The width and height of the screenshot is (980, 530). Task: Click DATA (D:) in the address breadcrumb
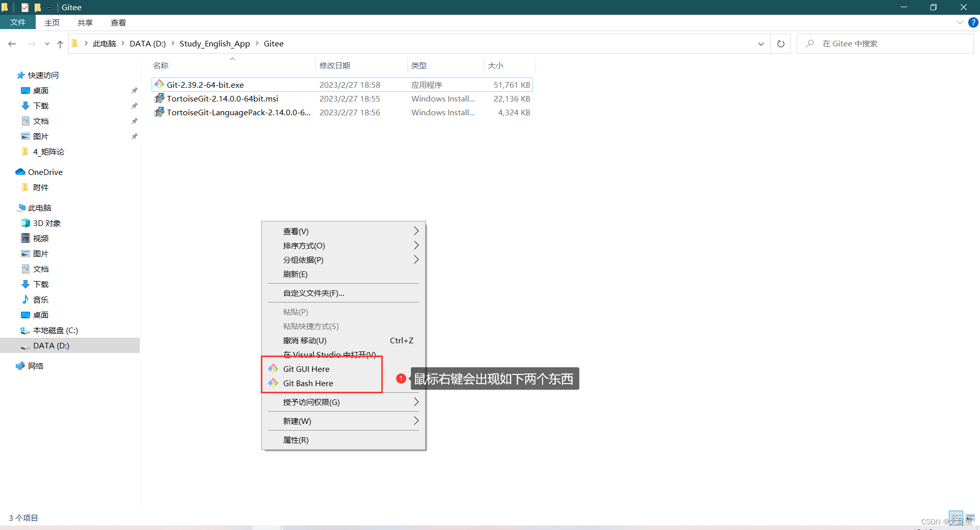click(148, 44)
